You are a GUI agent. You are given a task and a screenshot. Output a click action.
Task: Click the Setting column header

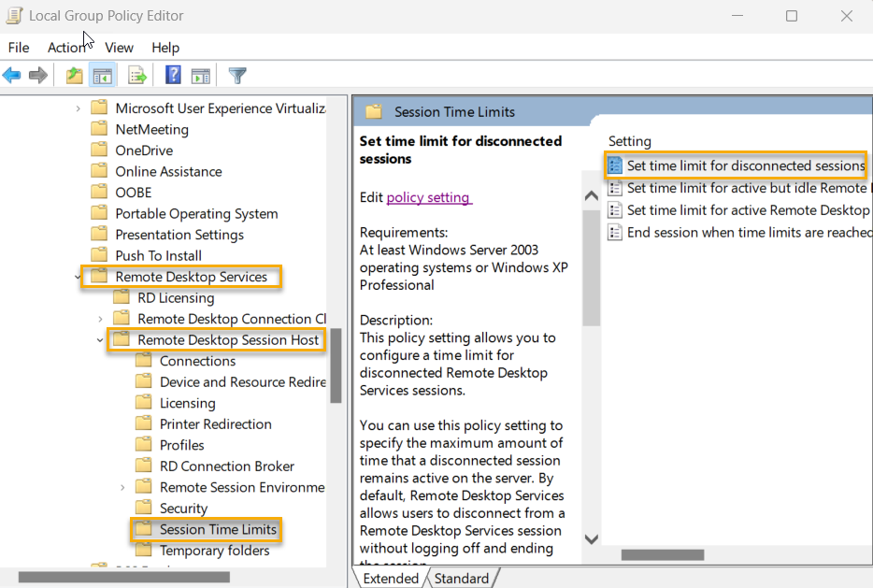coord(630,141)
